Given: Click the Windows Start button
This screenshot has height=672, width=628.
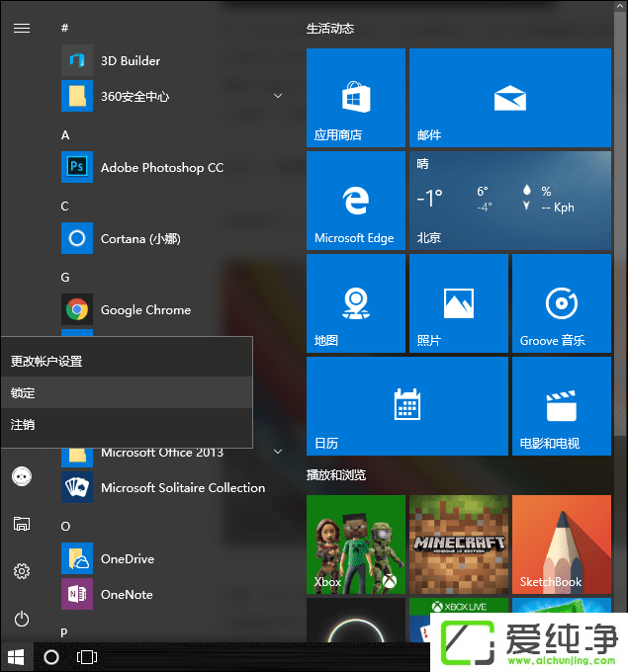Looking at the screenshot, I should [x=16, y=657].
